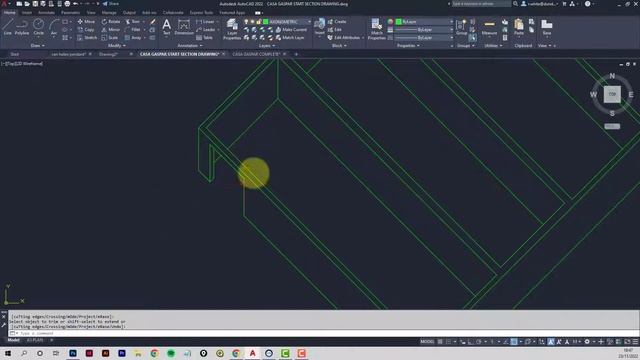Open the ByLayer color dropdown
The width and height of the screenshot is (640, 360).
click(451, 22)
